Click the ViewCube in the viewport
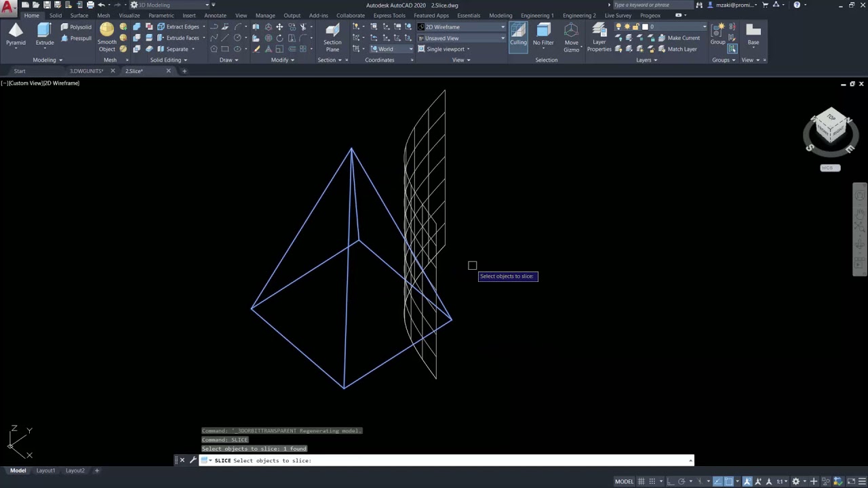868x488 pixels. coord(831,127)
